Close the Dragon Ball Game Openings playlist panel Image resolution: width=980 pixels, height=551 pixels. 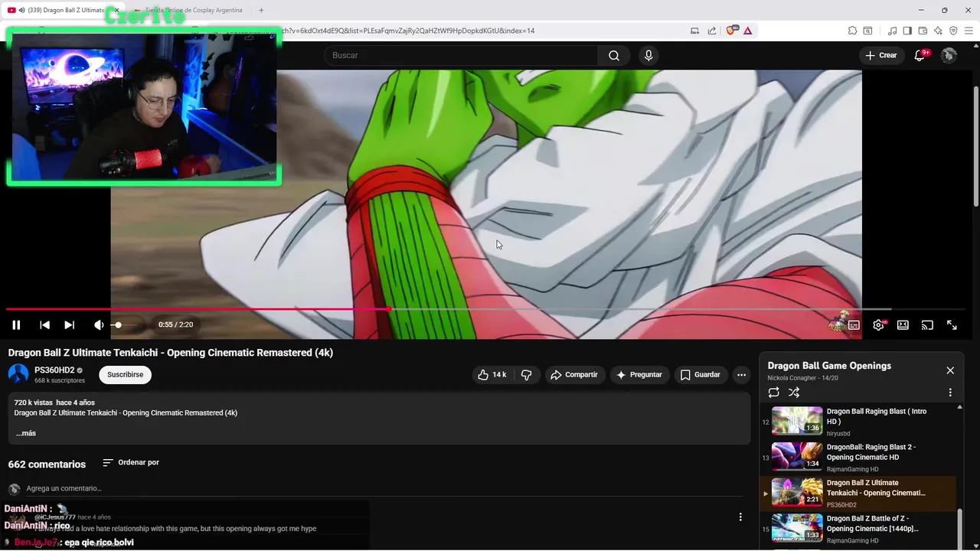coord(950,370)
